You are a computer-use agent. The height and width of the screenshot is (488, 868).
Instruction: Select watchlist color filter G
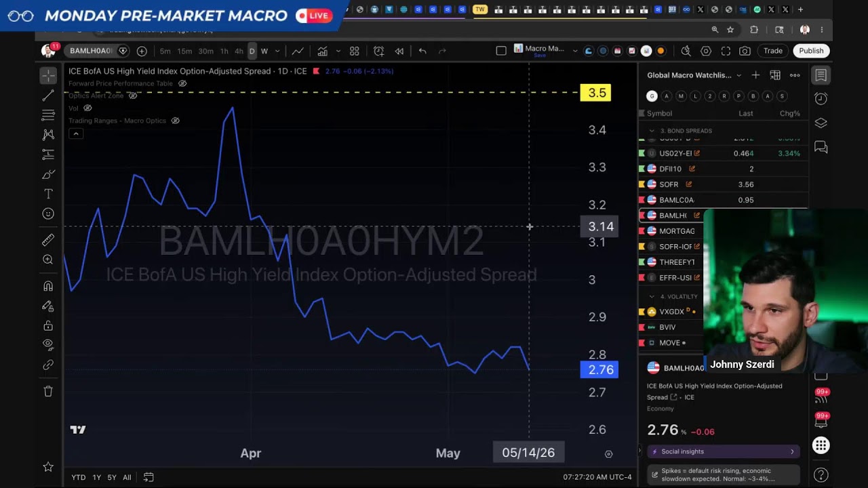[652, 96]
